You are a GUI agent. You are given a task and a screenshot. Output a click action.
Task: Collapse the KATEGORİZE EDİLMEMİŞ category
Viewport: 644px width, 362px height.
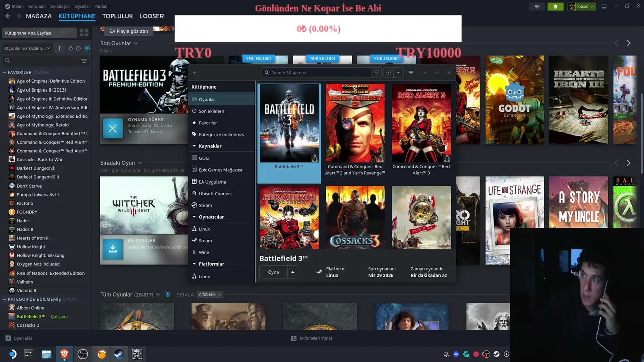coord(5,299)
